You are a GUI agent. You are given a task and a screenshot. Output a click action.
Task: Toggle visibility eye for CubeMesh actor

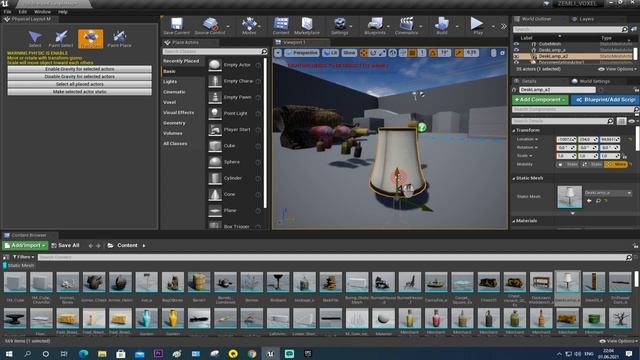(x=516, y=44)
